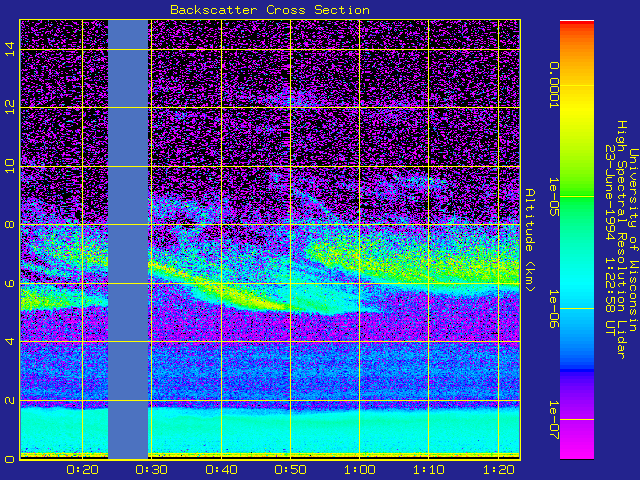The image size is (640, 480).
Task: Click the altitude label 4
Action: 10,341
